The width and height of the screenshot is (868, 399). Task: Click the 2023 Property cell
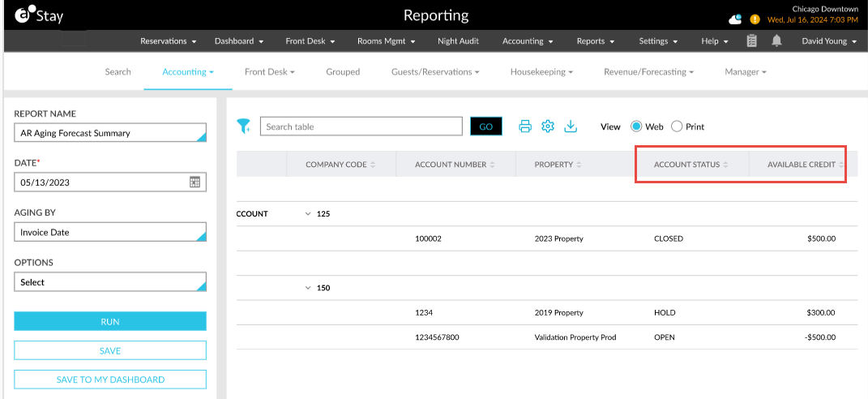coord(559,239)
